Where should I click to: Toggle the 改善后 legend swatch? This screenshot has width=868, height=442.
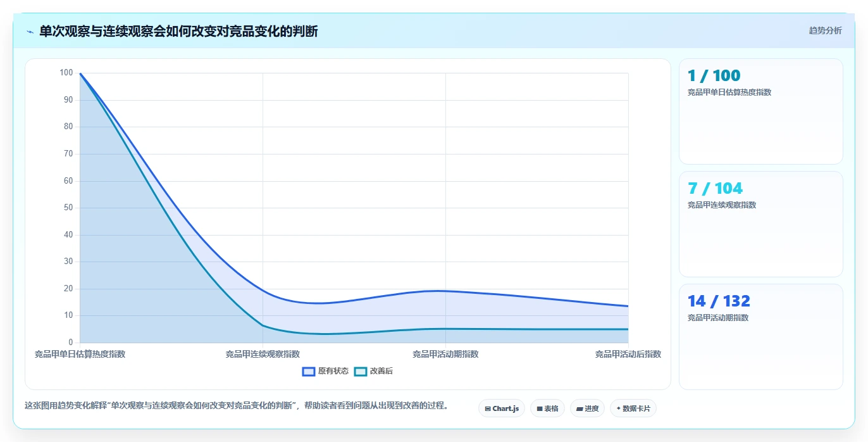(361, 371)
